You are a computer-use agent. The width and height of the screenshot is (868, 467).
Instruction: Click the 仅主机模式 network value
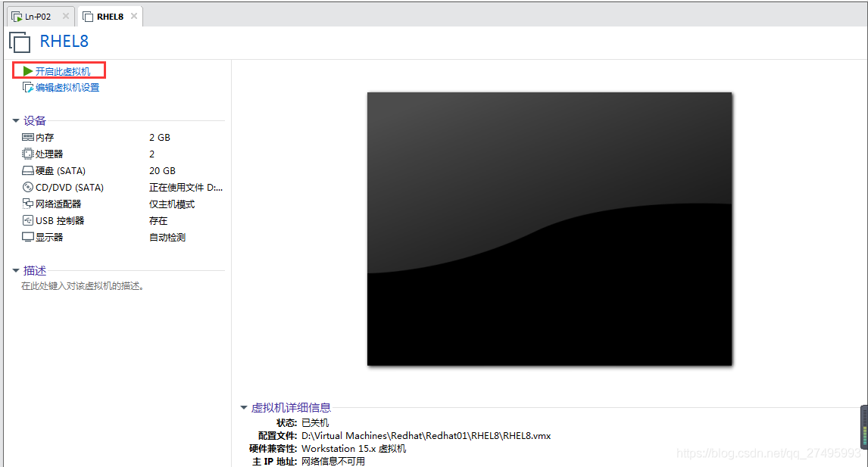pos(172,204)
